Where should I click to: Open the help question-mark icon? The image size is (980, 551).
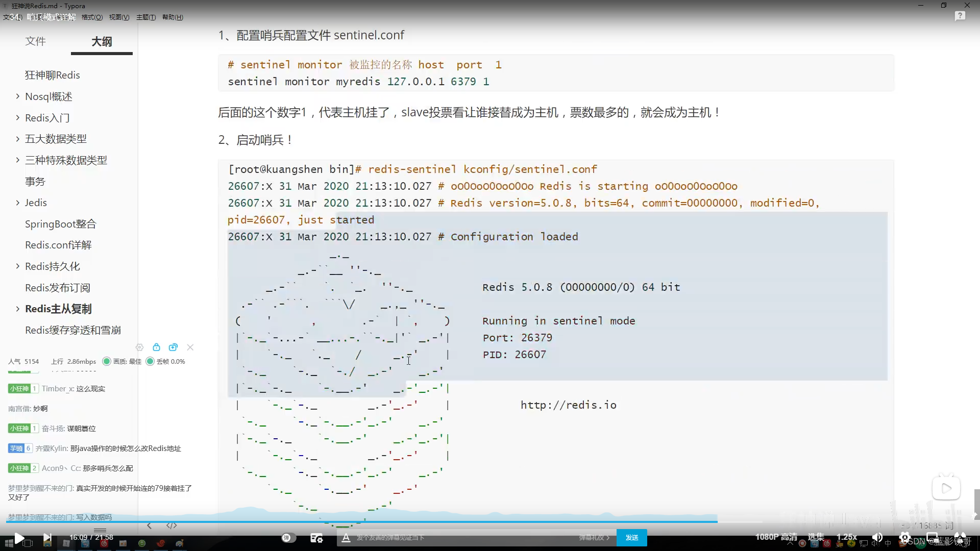click(x=960, y=16)
